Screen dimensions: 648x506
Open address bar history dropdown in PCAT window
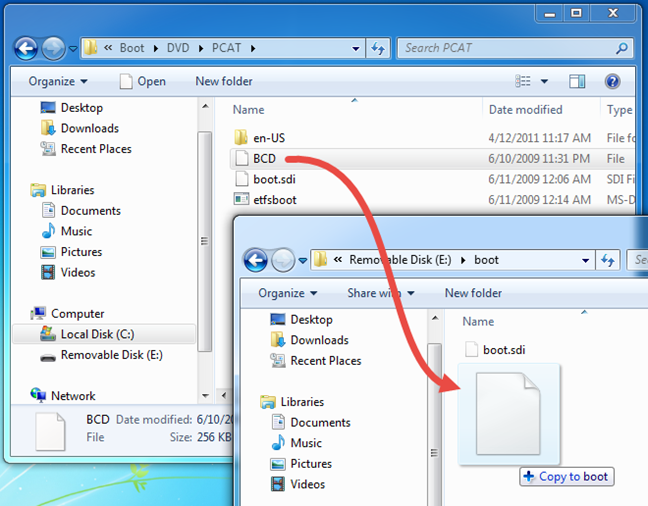pyautogui.click(x=357, y=47)
